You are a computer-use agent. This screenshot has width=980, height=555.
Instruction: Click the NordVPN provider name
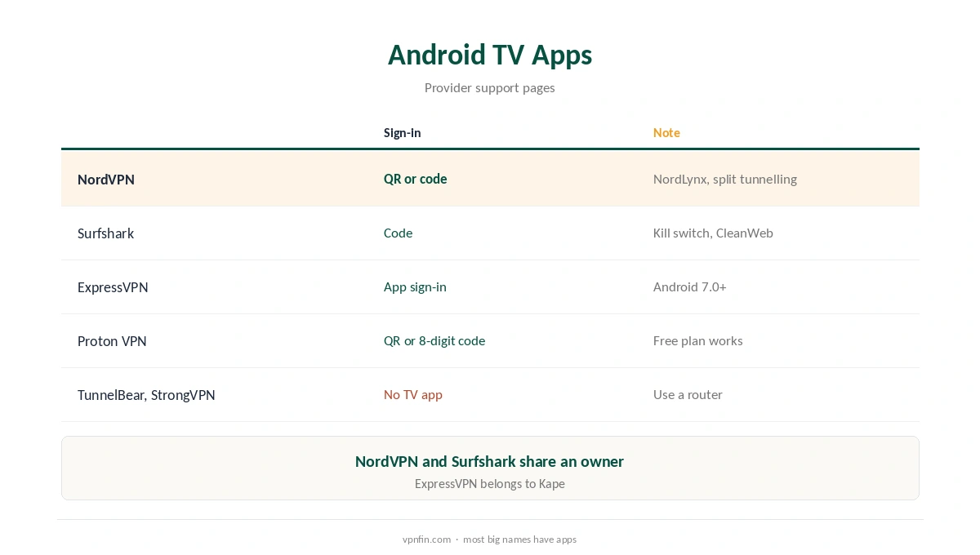[106, 180]
